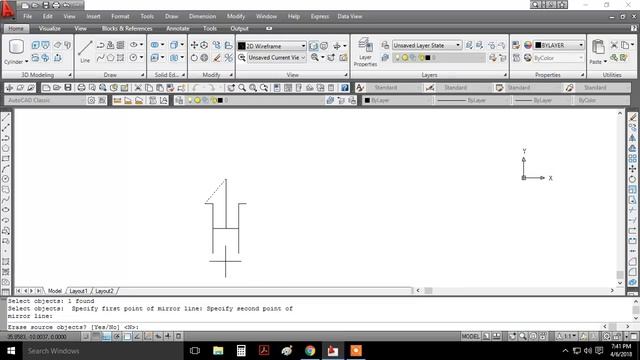Open File Explorer from the taskbar
The height and width of the screenshot is (360, 640).
218,351
